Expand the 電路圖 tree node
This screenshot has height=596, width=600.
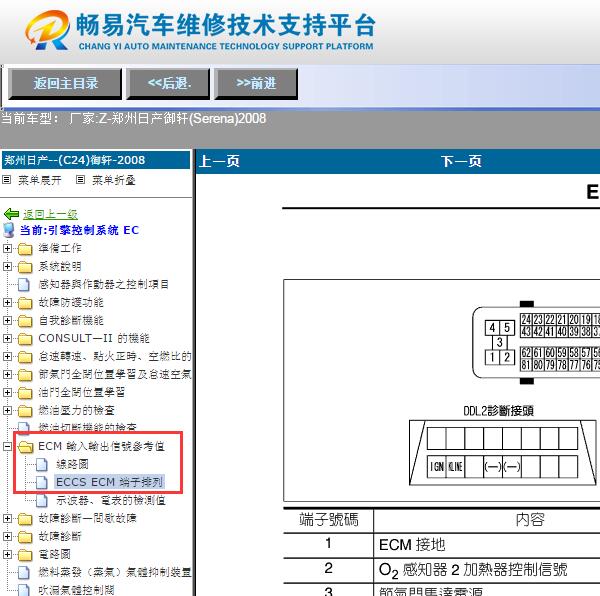(x=7, y=554)
